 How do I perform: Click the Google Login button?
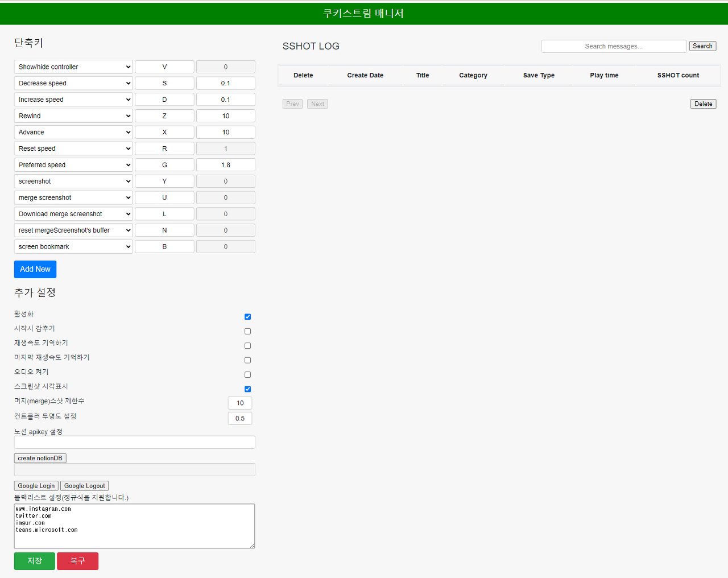(x=36, y=486)
